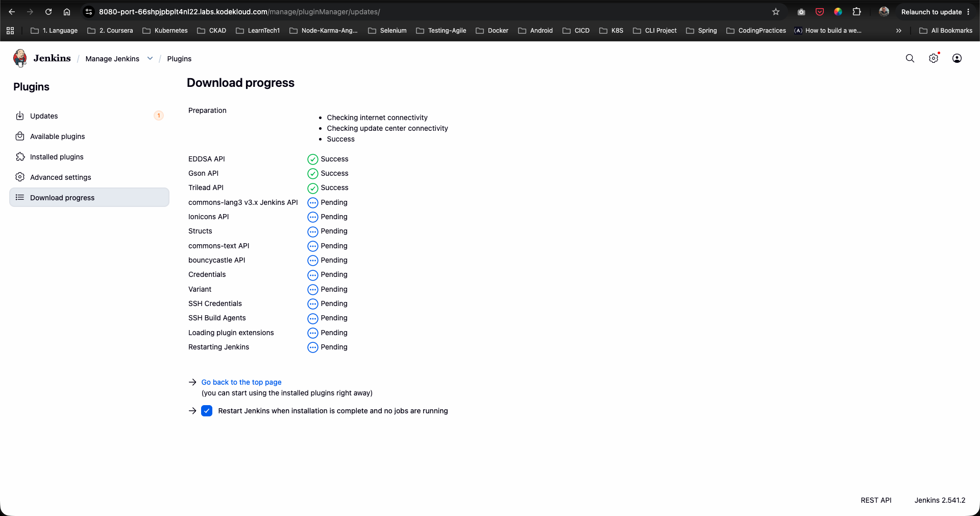Bookmark page with star icon
The width and height of the screenshot is (980, 516).
click(x=776, y=12)
